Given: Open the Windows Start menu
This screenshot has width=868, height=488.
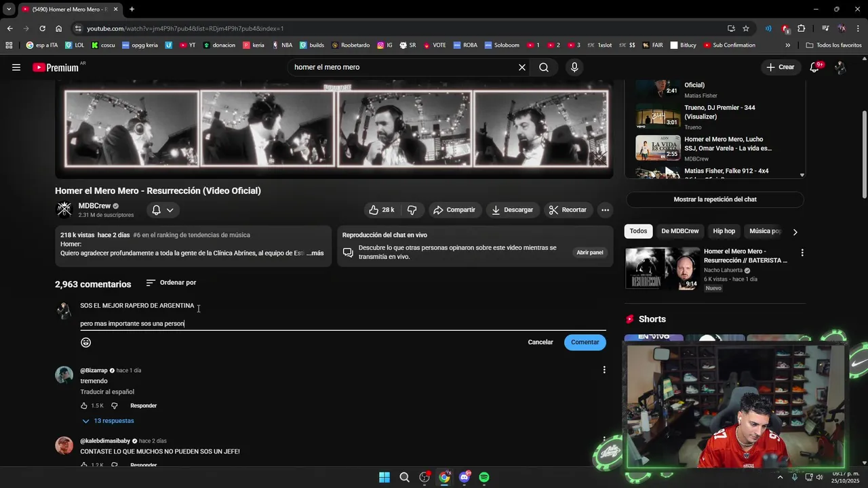Looking at the screenshot, I should 384,477.
